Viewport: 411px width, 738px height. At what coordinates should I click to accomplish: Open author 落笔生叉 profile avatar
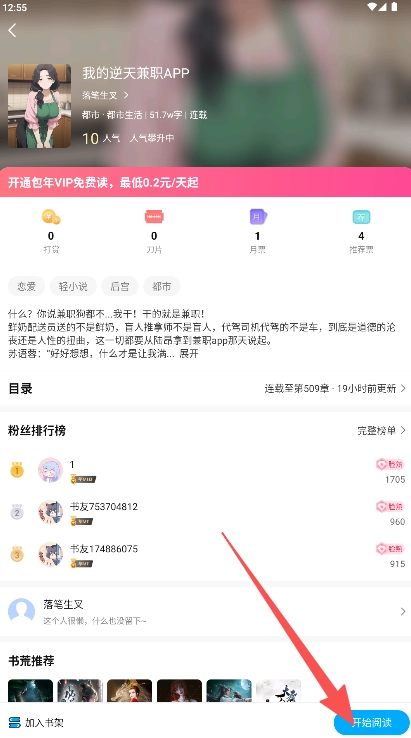pyautogui.click(x=22, y=611)
